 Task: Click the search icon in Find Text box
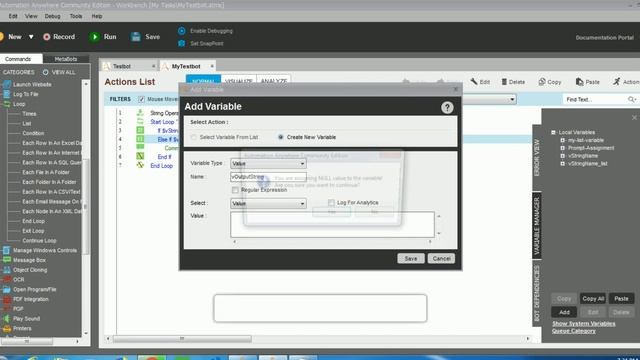(631, 99)
